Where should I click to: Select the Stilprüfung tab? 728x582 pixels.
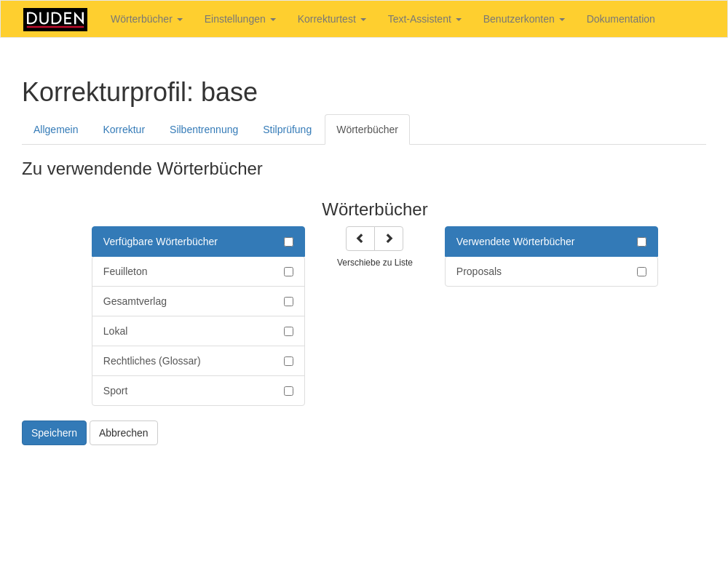tap(287, 129)
